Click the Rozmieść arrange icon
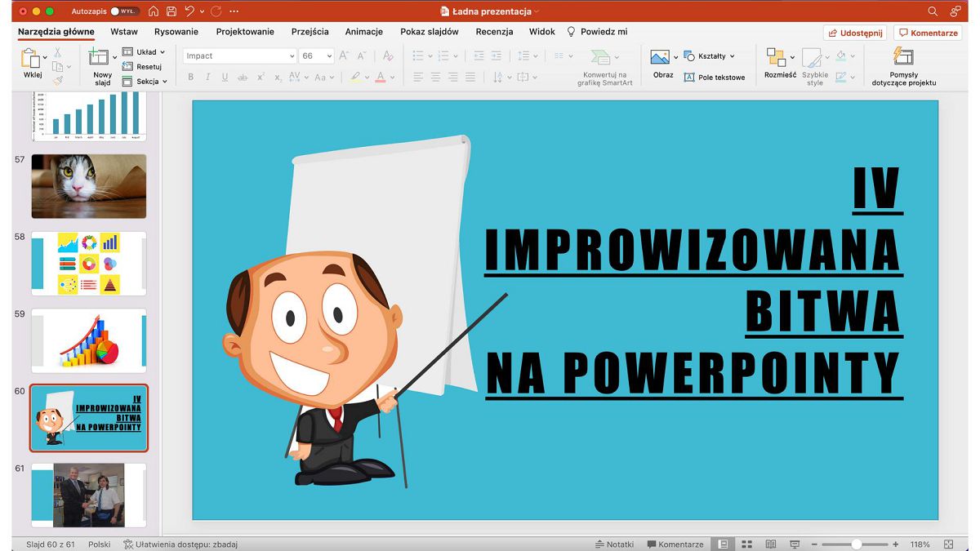The height and width of the screenshot is (551, 980). [776, 57]
